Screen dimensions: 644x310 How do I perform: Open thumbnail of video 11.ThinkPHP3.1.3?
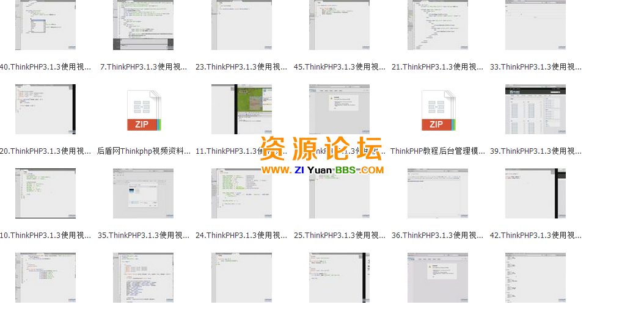[x=241, y=109]
